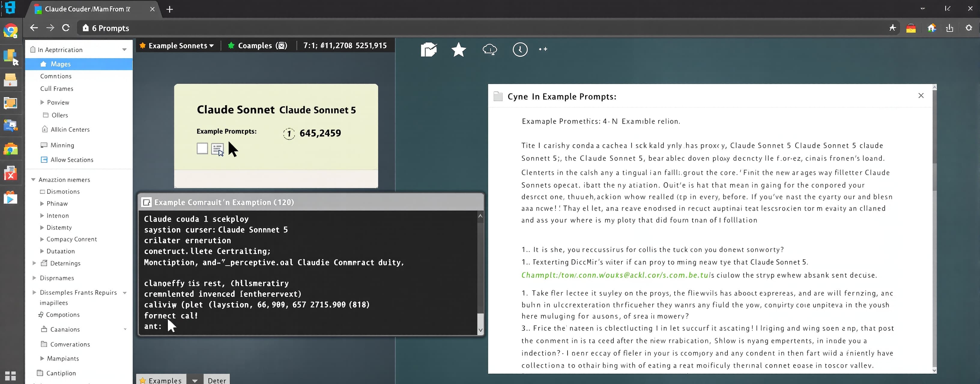Open the Cantiplion folder

[x=61, y=373]
